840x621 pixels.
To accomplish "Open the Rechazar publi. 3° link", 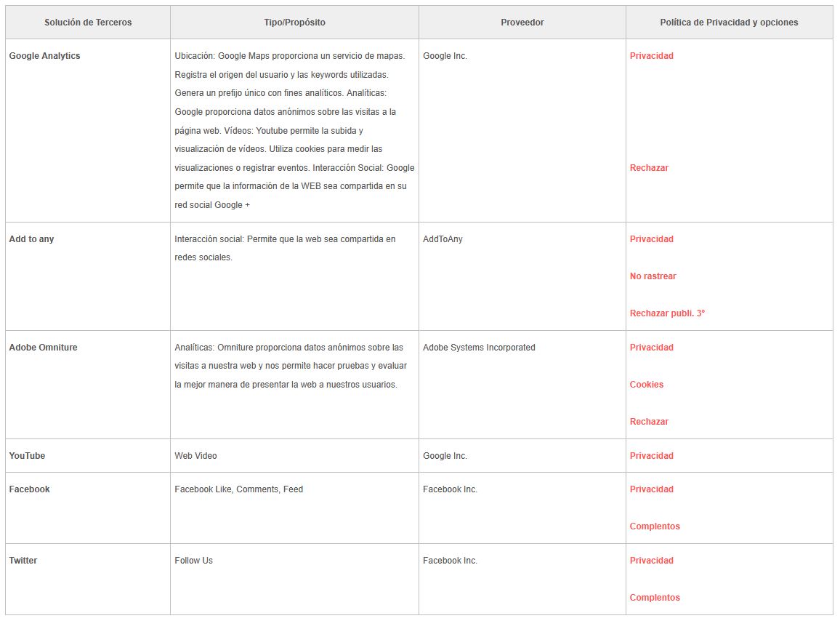I will 667,313.
